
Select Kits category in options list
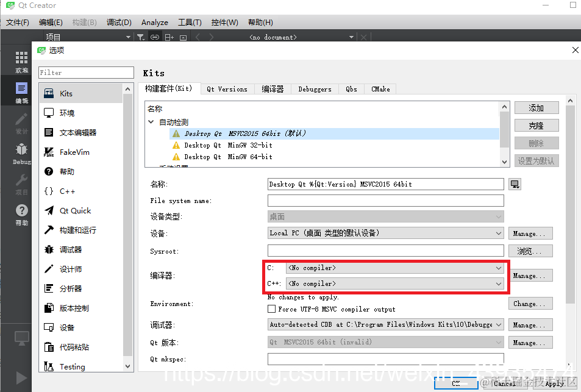[80, 93]
